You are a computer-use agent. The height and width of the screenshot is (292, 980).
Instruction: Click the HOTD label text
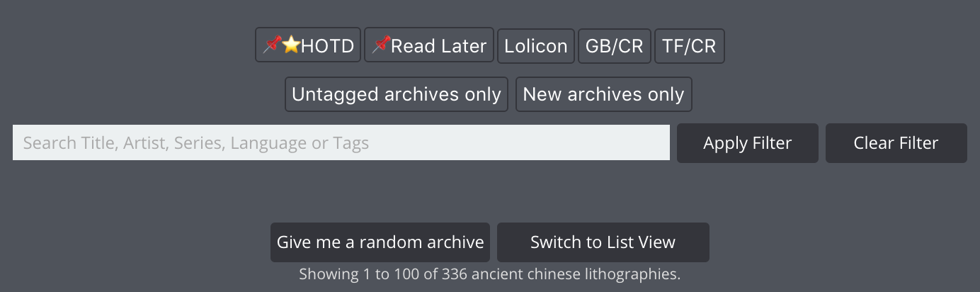pos(327,46)
